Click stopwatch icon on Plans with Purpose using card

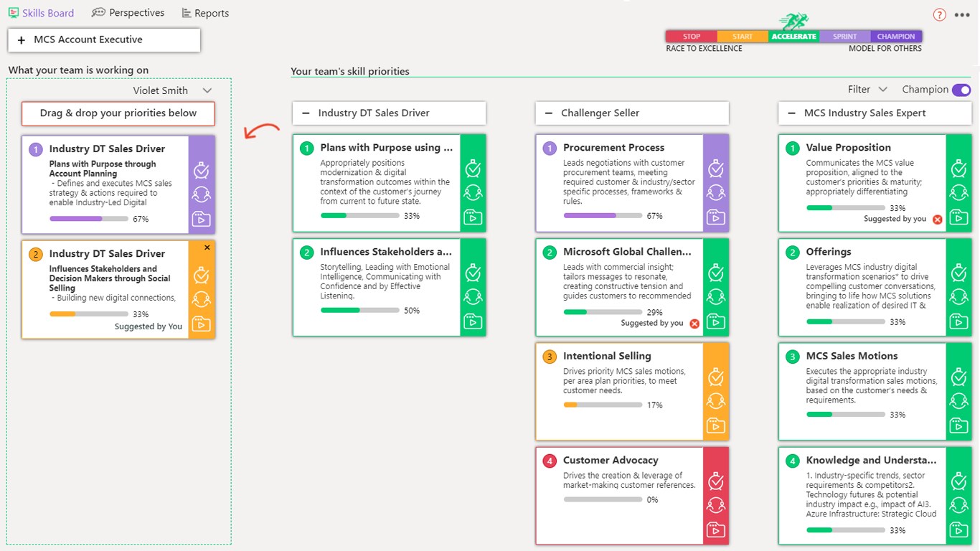473,169
